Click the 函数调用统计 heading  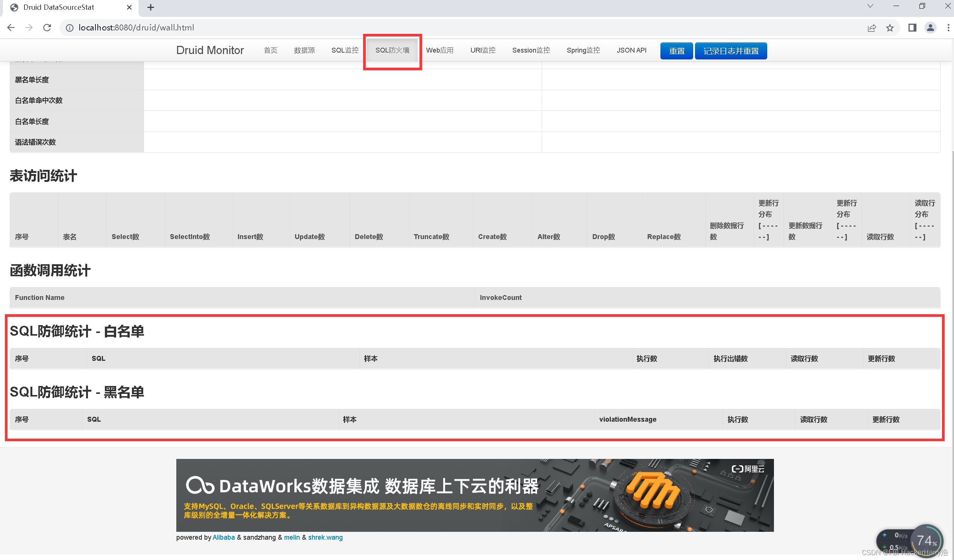(50, 271)
